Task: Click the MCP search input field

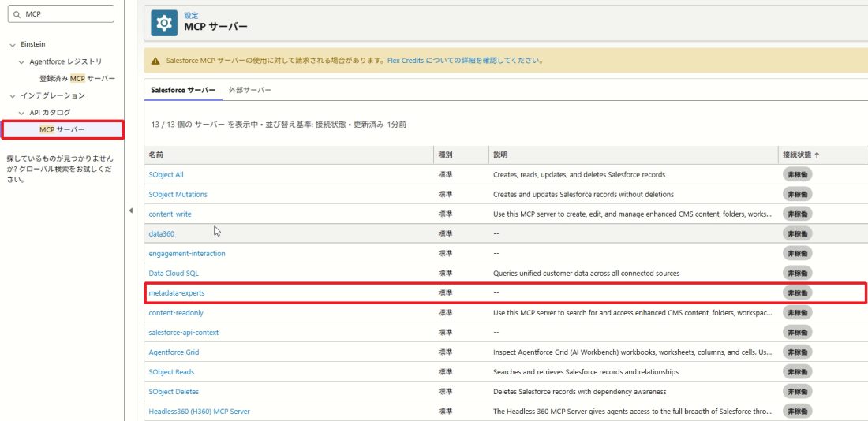Action: tap(61, 14)
